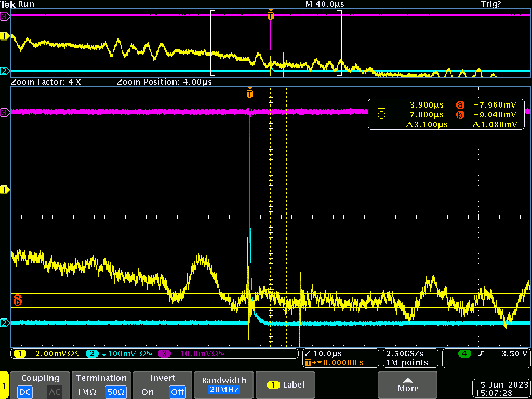Expand the More menu options

click(408, 385)
